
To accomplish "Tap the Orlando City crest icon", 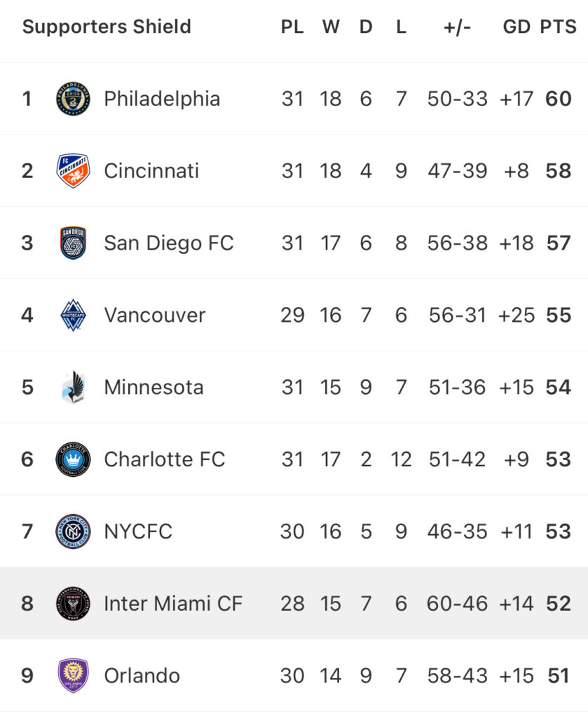I will coord(73,675).
